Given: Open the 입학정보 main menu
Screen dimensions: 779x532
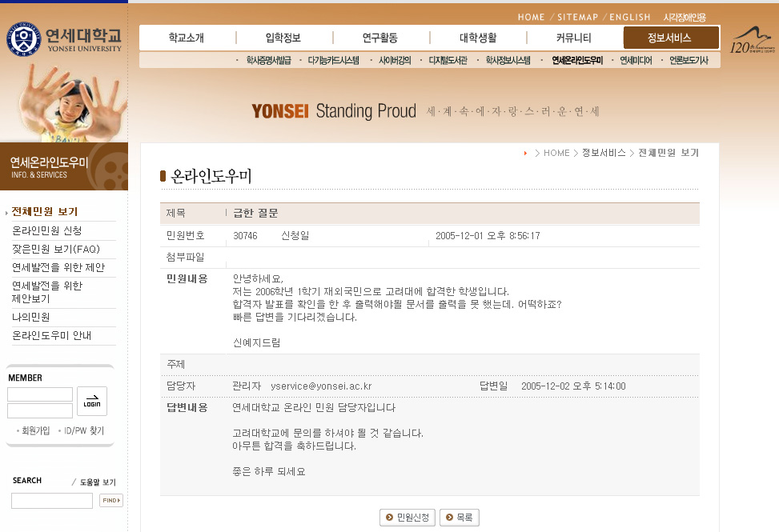Looking at the screenshot, I should (x=283, y=38).
